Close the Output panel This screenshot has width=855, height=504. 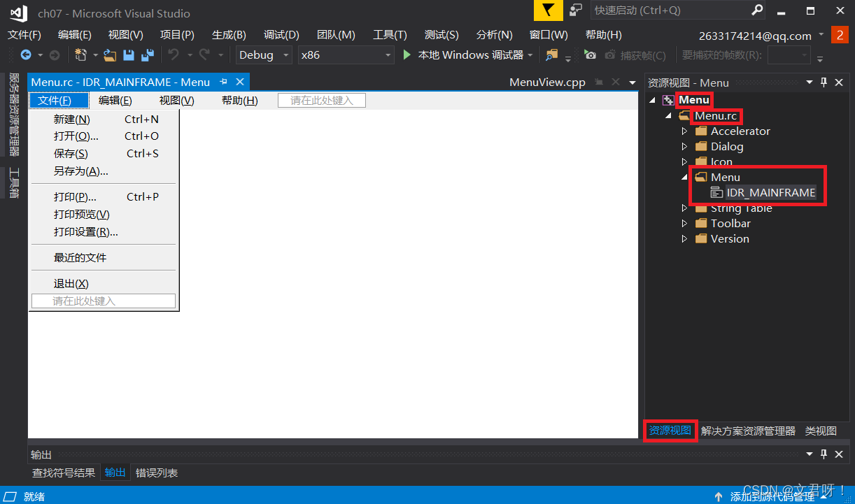839,454
